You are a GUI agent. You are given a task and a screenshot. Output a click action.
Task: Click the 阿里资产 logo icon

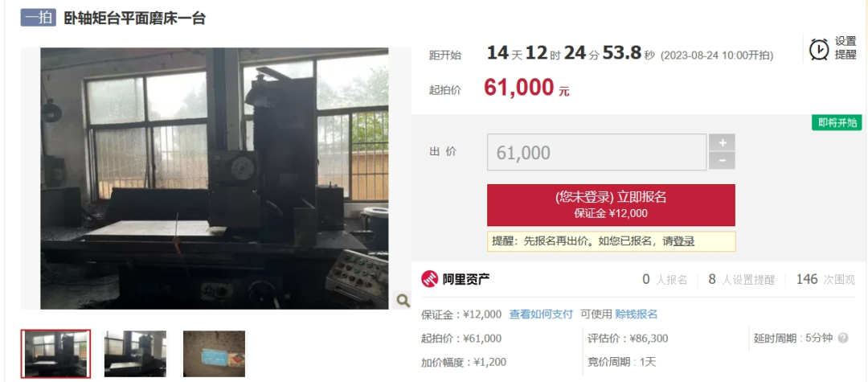pyautogui.click(x=429, y=279)
